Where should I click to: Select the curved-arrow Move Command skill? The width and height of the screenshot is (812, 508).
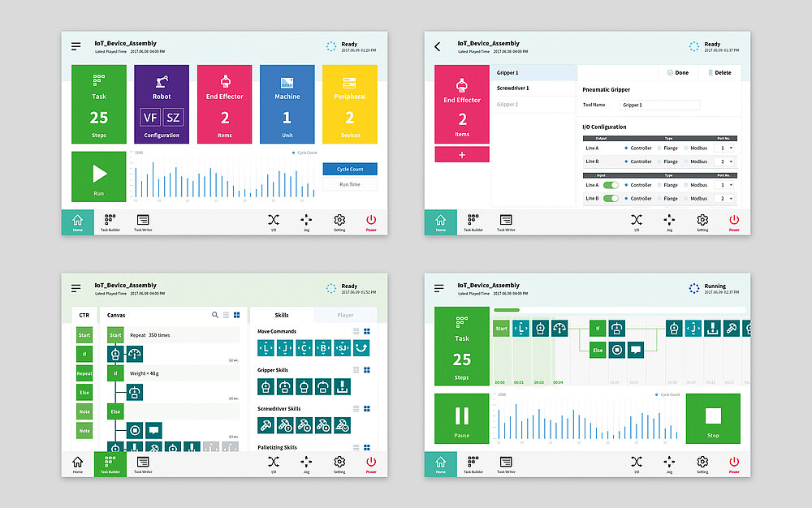(x=361, y=348)
